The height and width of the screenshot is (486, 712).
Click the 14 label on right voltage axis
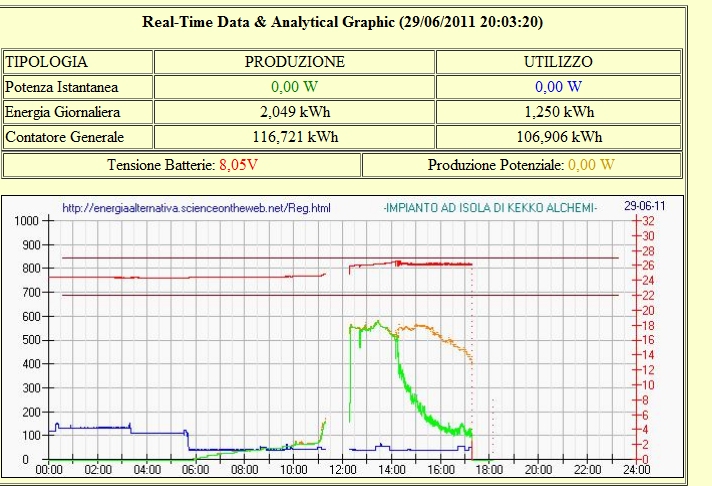[648, 355]
